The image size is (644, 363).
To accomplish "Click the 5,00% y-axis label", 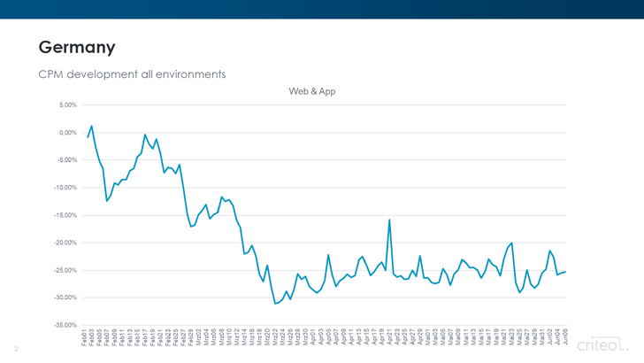I will (x=68, y=105).
